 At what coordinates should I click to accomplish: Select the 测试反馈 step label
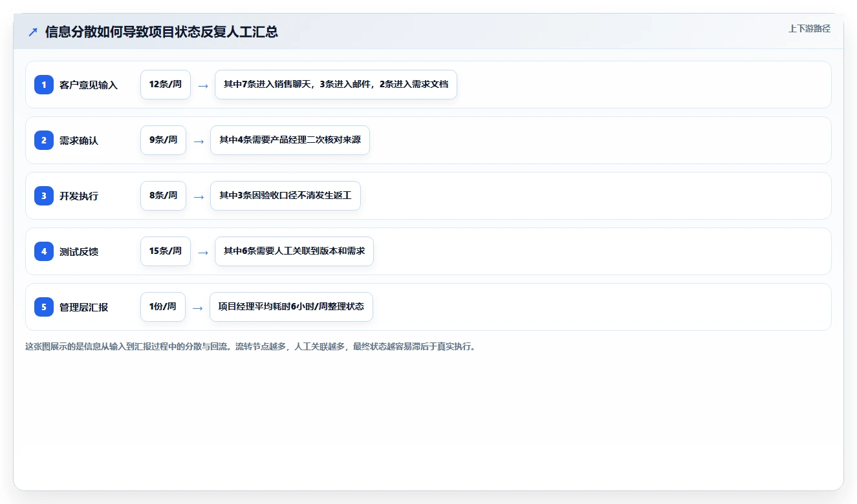point(79,251)
